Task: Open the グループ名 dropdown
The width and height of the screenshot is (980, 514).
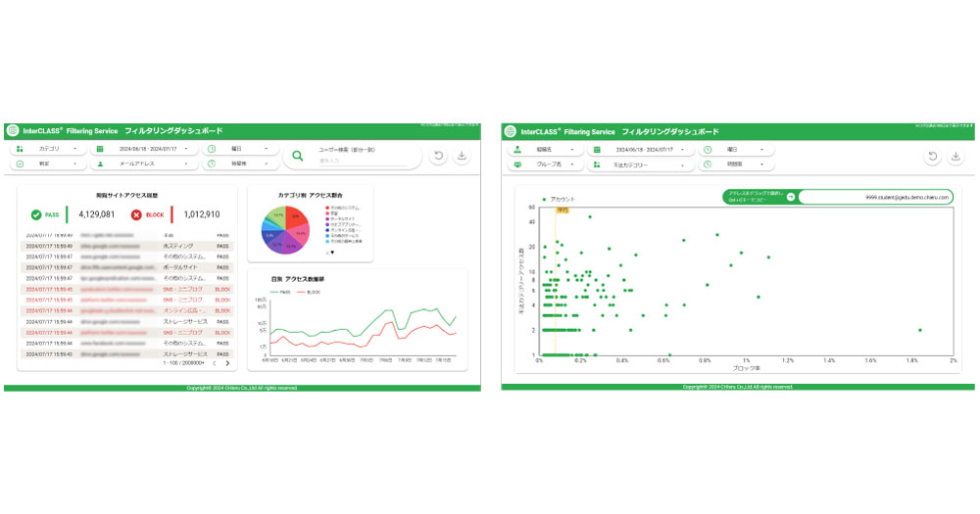Action: pyautogui.click(x=546, y=165)
